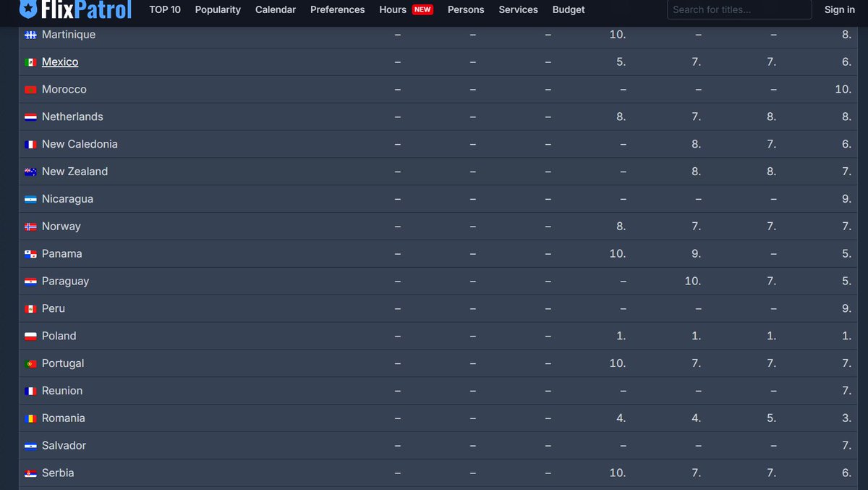Focus the Search for titles field

coord(739,9)
